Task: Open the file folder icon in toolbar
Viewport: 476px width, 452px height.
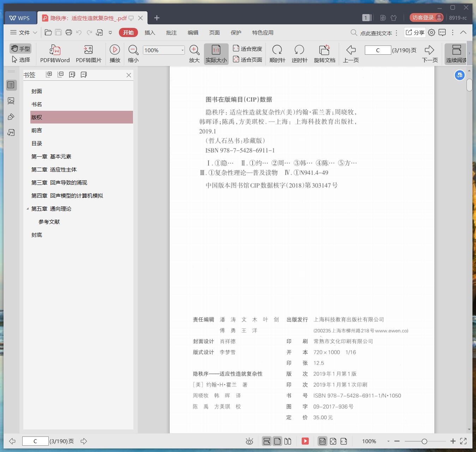Action: (48, 32)
